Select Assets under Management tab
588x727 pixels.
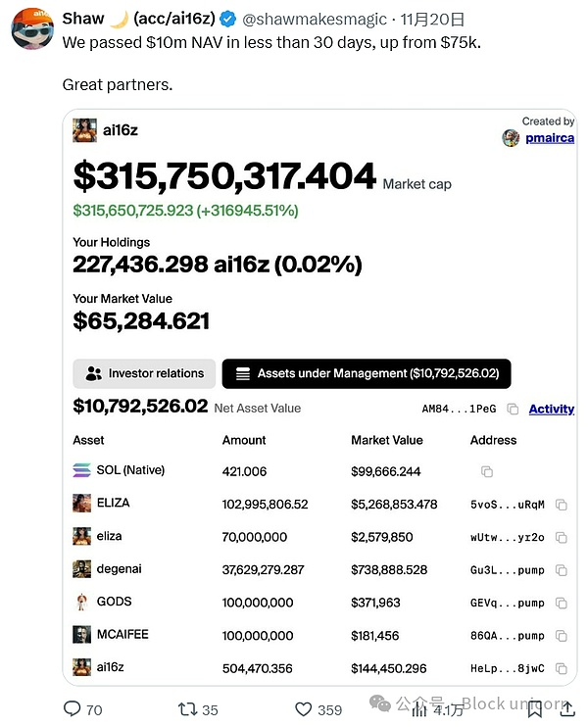coord(367,373)
